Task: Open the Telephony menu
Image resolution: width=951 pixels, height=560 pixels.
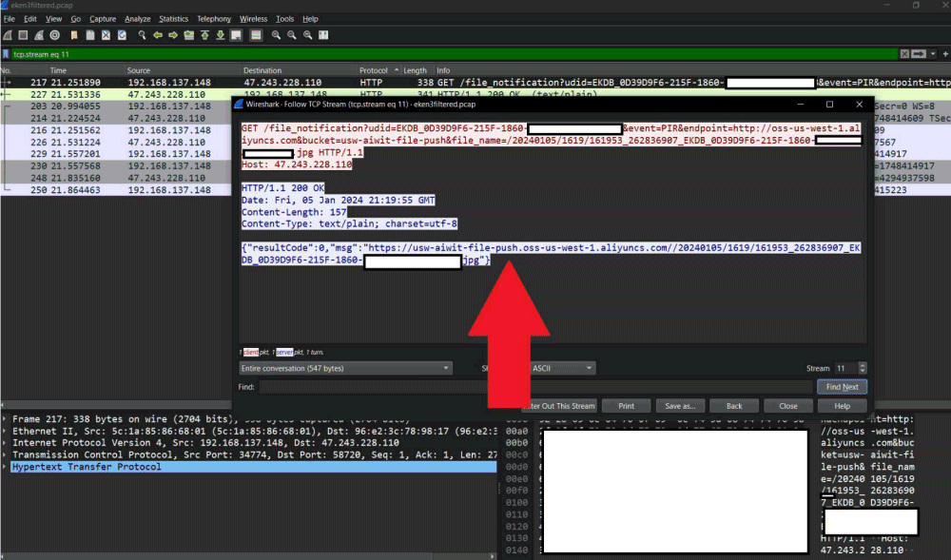Action: (x=214, y=19)
